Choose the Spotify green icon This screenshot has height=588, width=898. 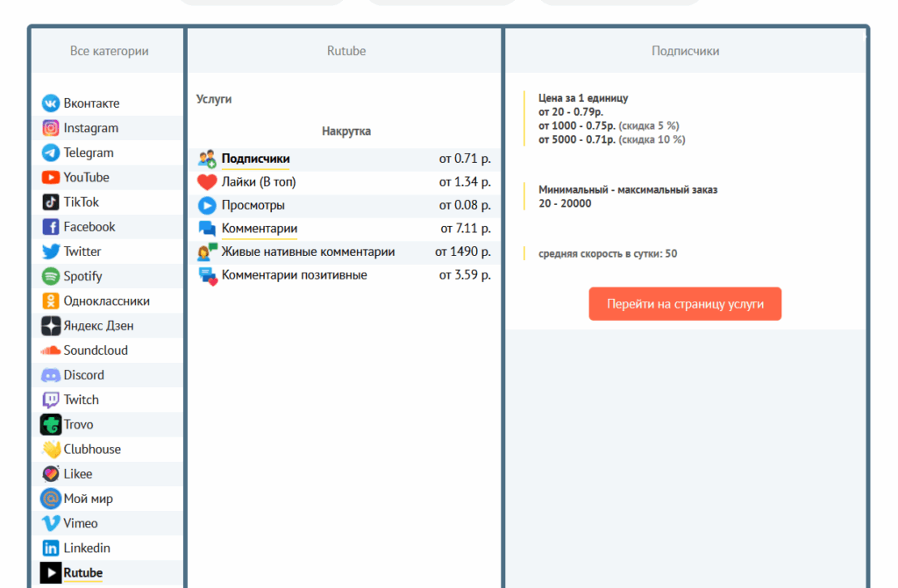tap(51, 276)
